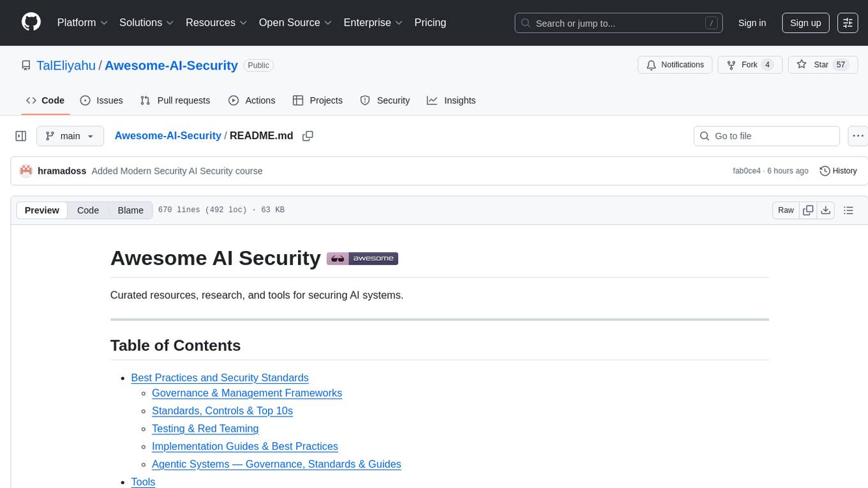The width and height of the screenshot is (868, 488).
Task: Open Awesome-AI-Security repository title link
Action: [171, 65]
